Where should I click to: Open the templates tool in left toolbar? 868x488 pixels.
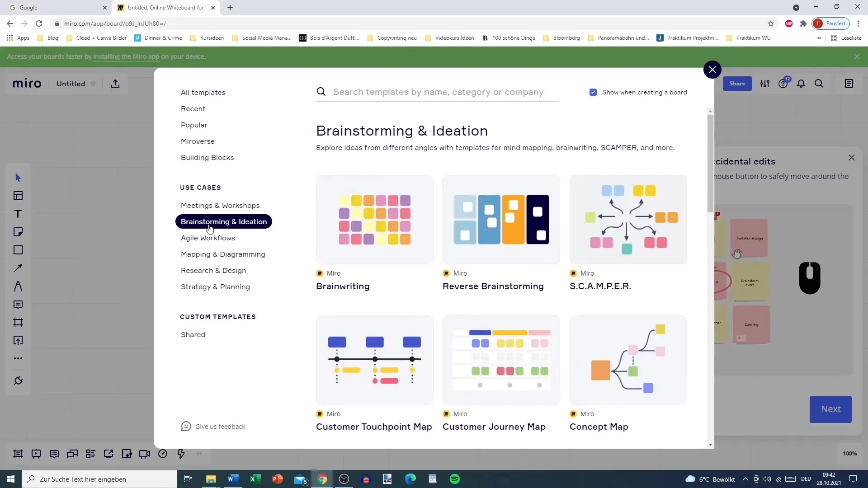pos(18,196)
